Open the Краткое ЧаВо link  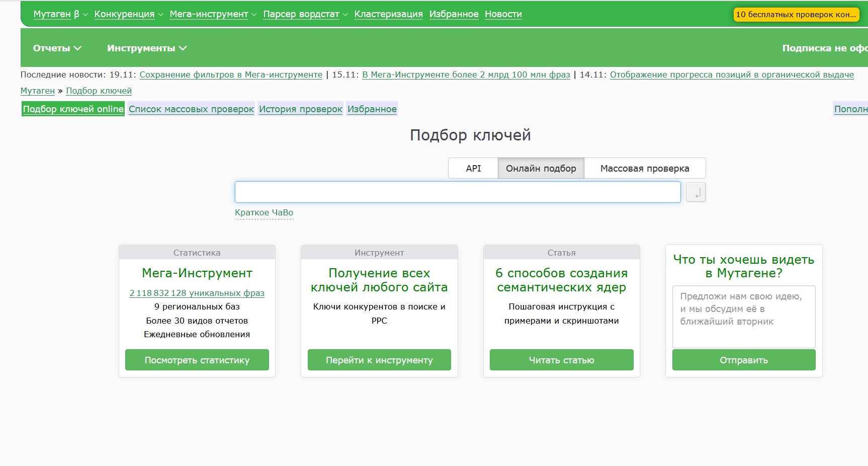click(x=264, y=212)
